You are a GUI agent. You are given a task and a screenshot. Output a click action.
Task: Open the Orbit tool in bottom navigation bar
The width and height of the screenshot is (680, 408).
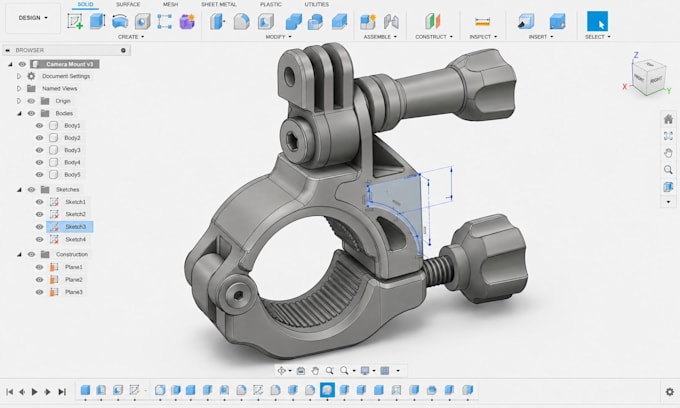(x=281, y=371)
